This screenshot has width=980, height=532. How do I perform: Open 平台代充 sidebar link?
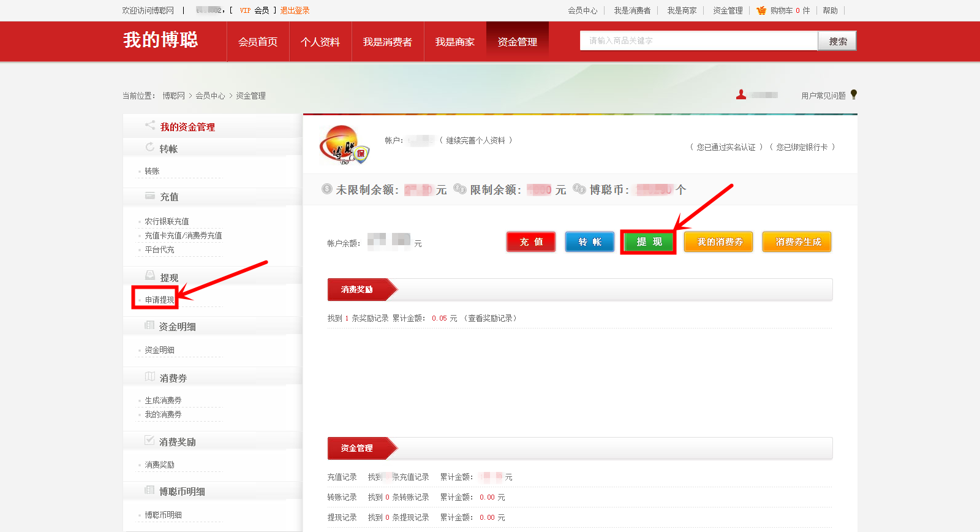[x=159, y=249]
